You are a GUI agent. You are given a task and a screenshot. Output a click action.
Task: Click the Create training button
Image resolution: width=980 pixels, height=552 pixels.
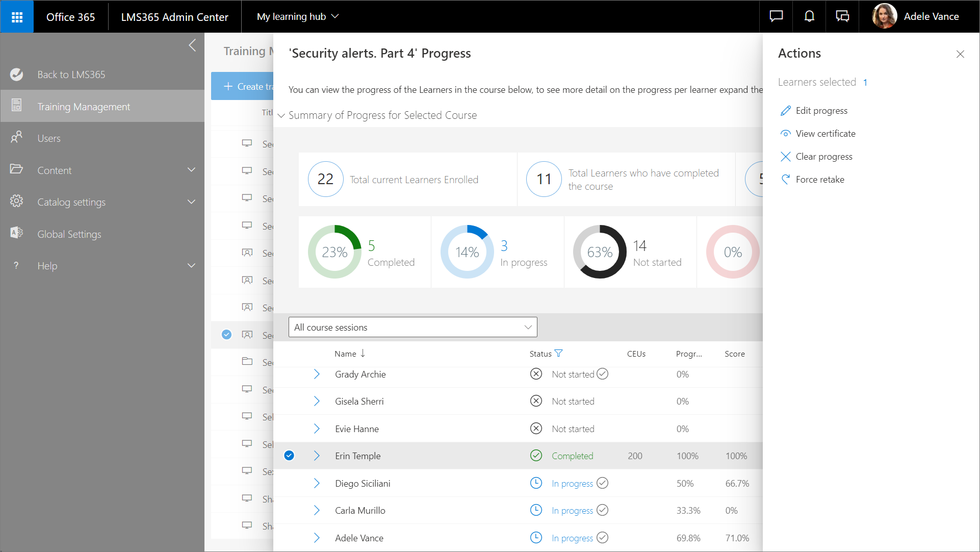(x=243, y=87)
